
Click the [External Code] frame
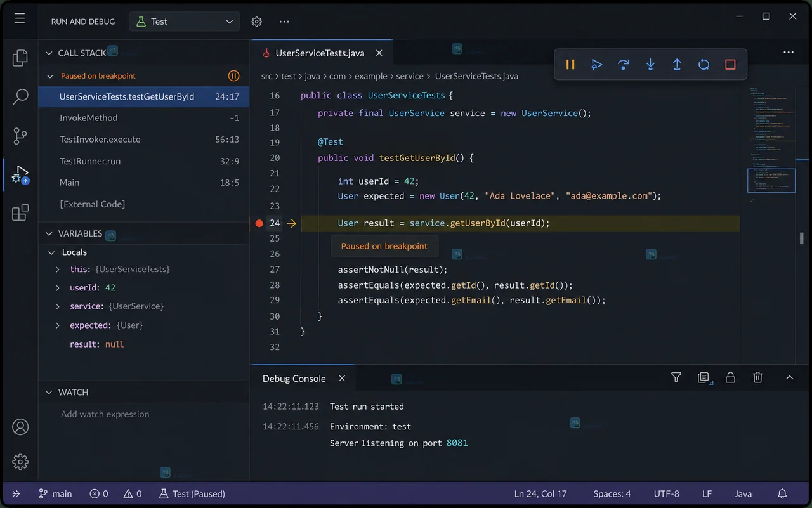click(x=144, y=204)
